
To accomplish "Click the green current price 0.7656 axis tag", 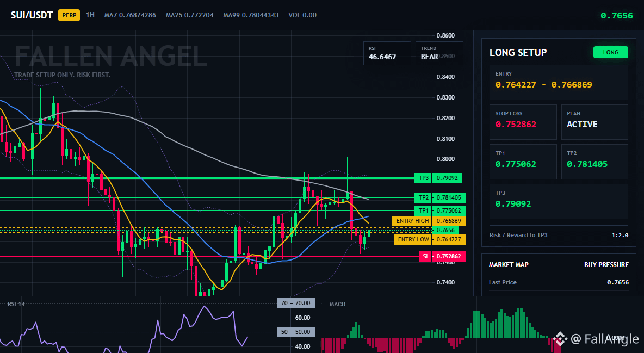I will tap(445, 230).
